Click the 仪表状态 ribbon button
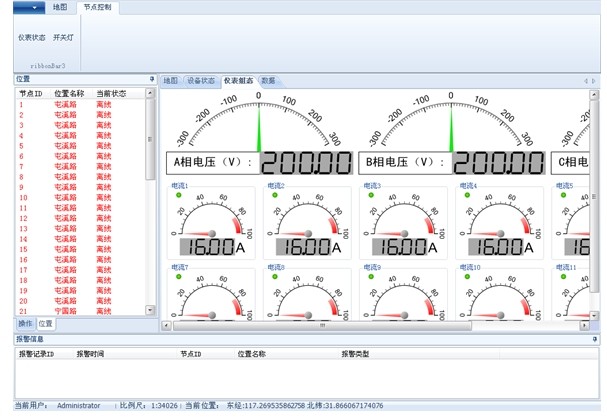This screenshot has width=607, height=420. (x=31, y=37)
